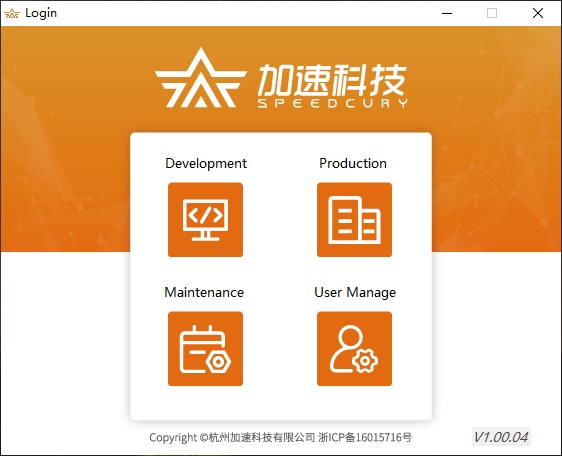This screenshot has width=562, height=456.
Task: Open the Development mode code-monitor icon
Action: coord(205,220)
